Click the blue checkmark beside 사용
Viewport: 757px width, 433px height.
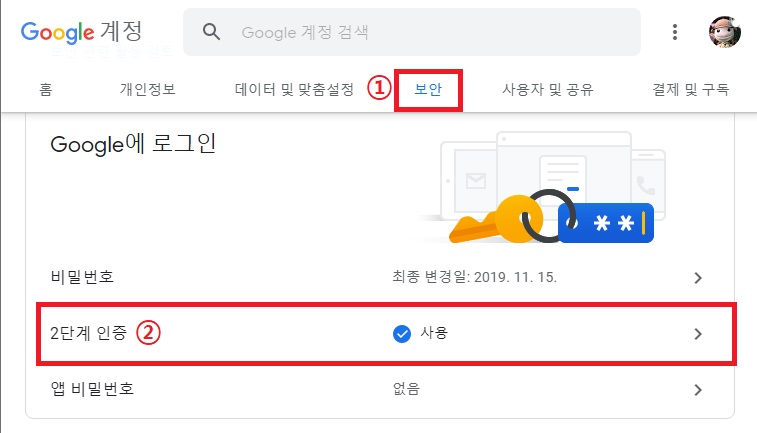pos(402,334)
